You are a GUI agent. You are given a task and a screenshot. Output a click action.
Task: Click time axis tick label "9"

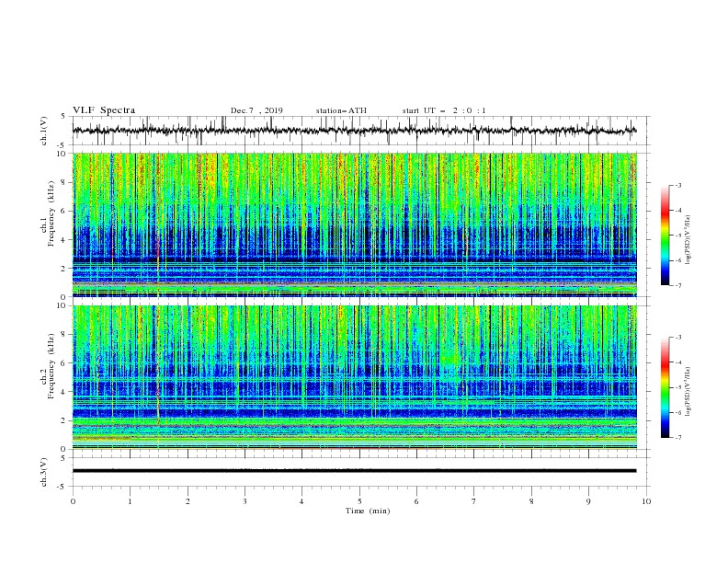(588, 501)
